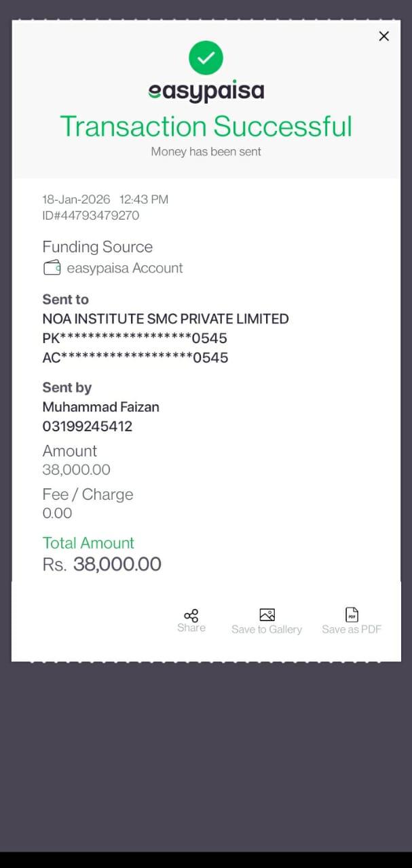Click the sender phone number 03199245412
Image resolution: width=412 pixels, height=868 pixels.
[x=87, y=427]
